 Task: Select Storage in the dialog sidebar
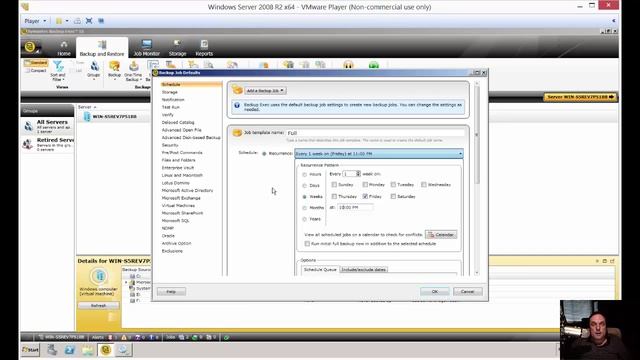[x=169, y=92]
